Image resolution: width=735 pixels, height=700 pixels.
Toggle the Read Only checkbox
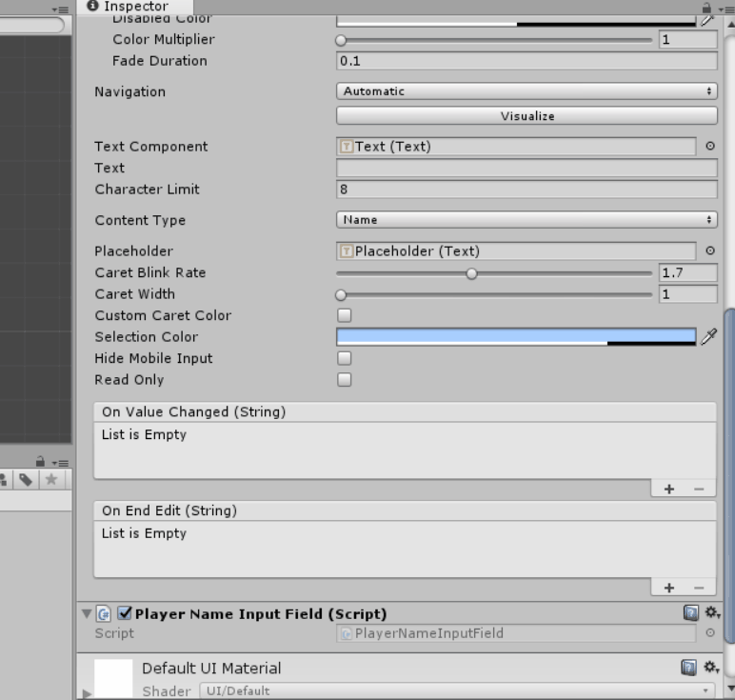[345, 380]
